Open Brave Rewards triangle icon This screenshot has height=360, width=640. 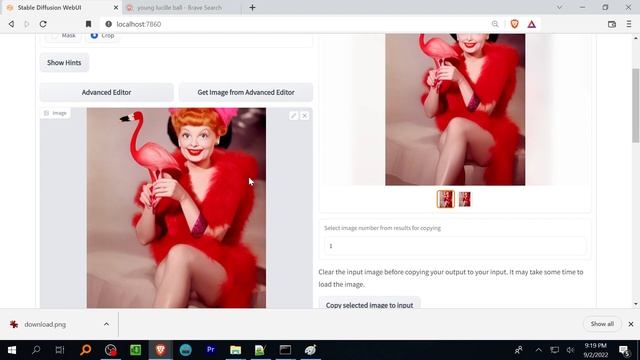coord(531,24)
